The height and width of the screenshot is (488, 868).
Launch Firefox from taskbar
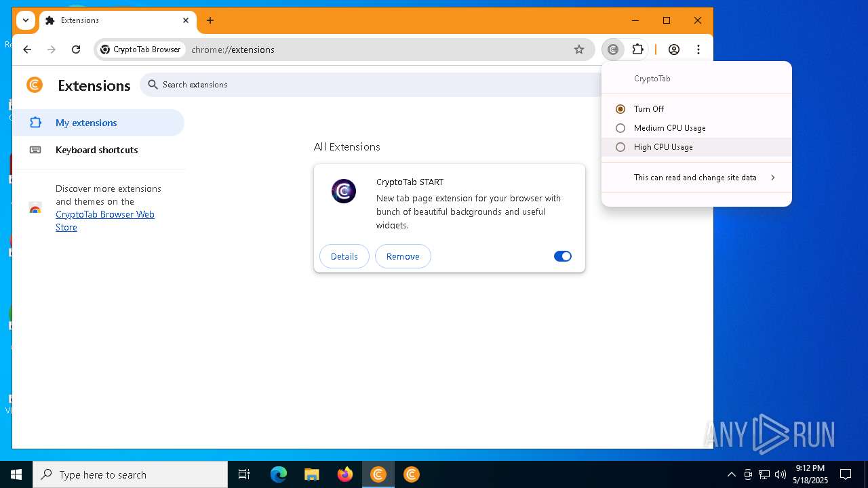[x=345, y=474]
